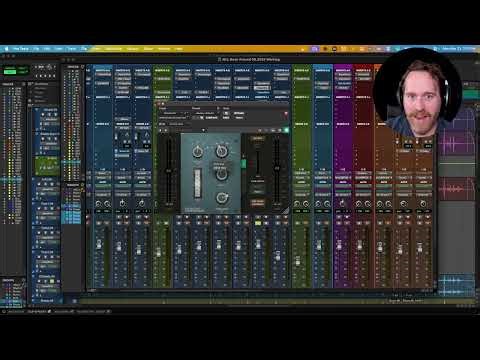Select the red waveform clip in the Edit window
This screenshot has height=360, width=480.
[456, 189]
